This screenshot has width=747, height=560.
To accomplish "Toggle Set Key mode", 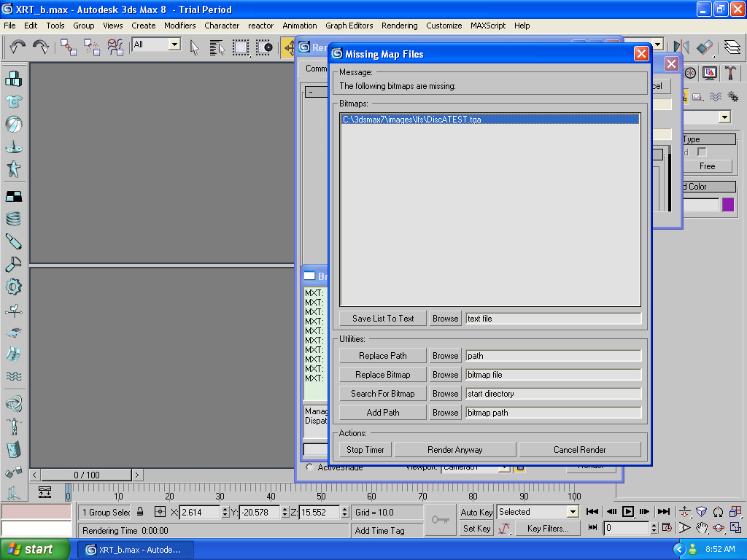I will (476, 528).
